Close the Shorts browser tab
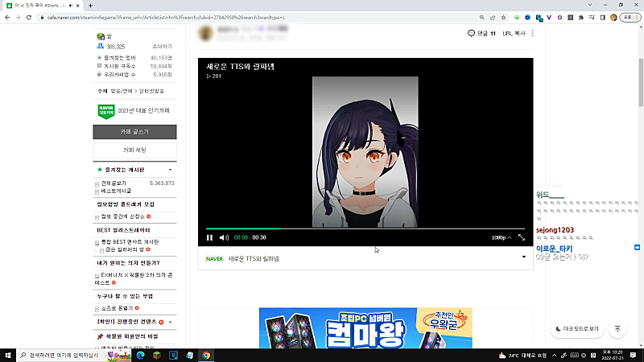This screenshot has height=362, width=644. pyautogui.click(x=77, y=6)
